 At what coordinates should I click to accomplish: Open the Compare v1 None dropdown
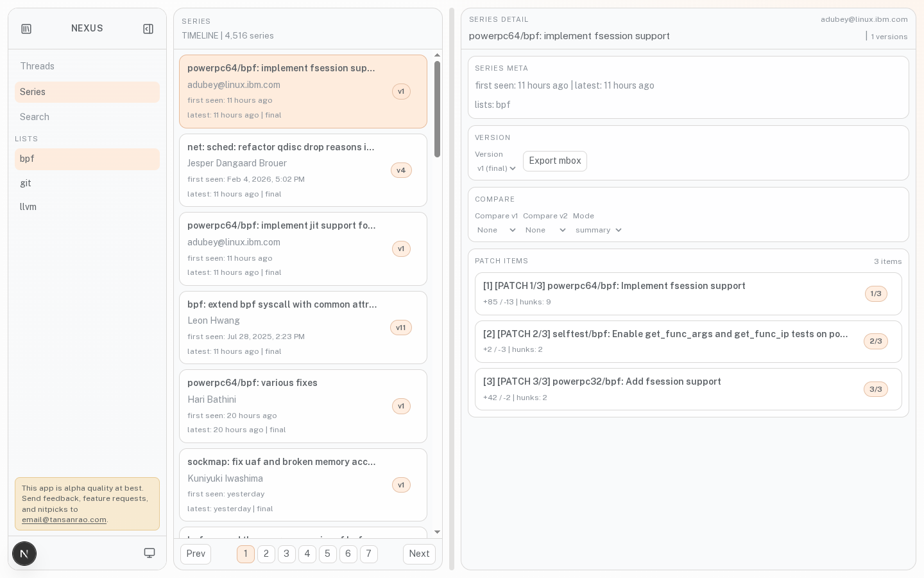[x=496, y=230]
